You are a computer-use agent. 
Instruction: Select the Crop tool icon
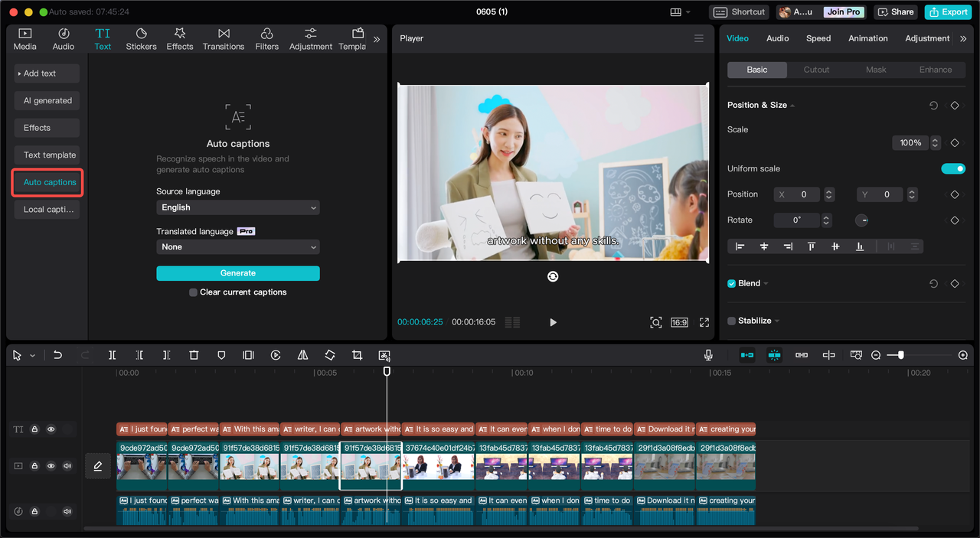[x=357, y=355]
